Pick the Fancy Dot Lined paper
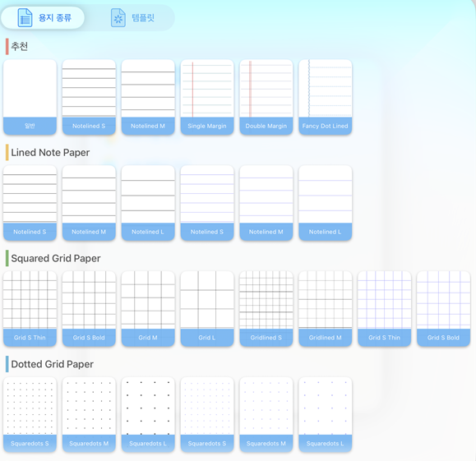476x461 pixels. [x=325, y=97]
